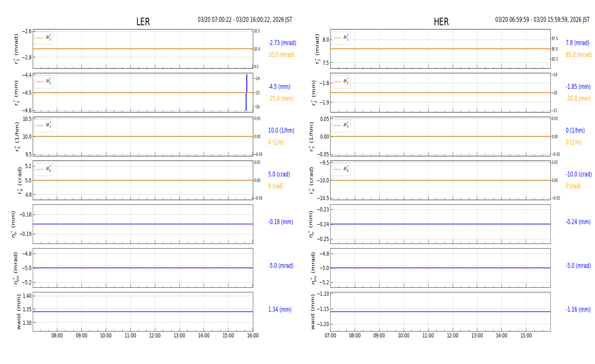Click the LER orange 0 (1/m) value
Viewport: 595px width, 364px height.
[x=276, y=142]
